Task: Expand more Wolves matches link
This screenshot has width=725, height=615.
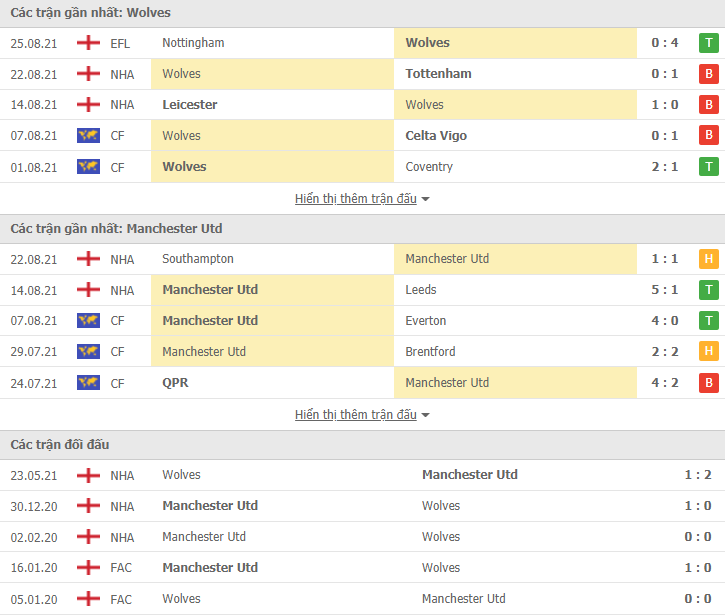Action: pyautogui.click(x=356, y=199)
